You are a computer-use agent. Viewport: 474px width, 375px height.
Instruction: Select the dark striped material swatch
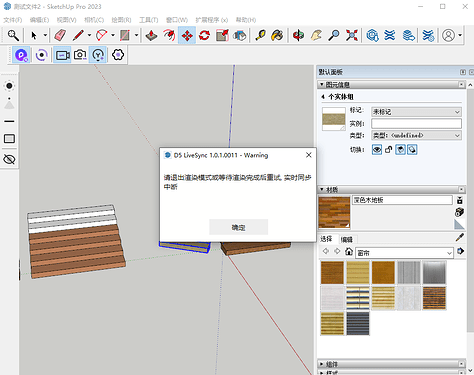pyautogui.click(x=358, y=323)
